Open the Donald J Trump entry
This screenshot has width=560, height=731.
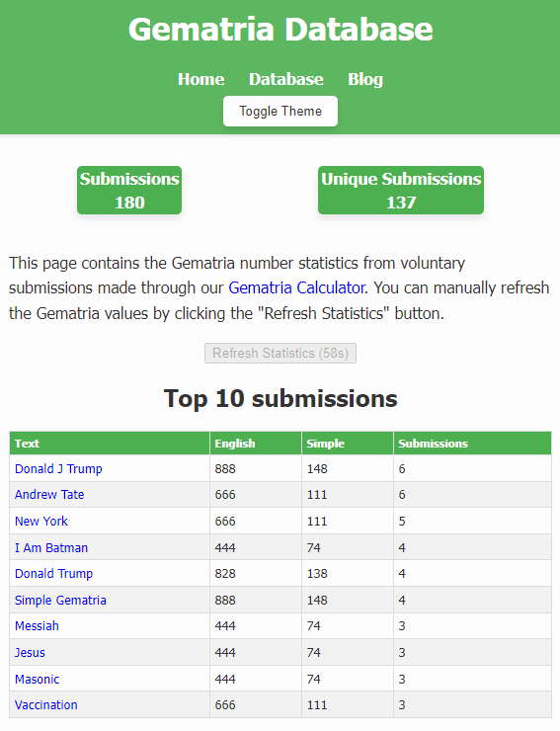(58, 468)
